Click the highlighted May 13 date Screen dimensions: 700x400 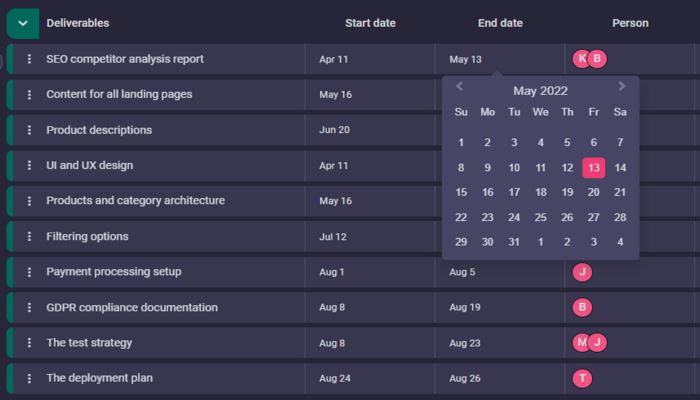594,168
